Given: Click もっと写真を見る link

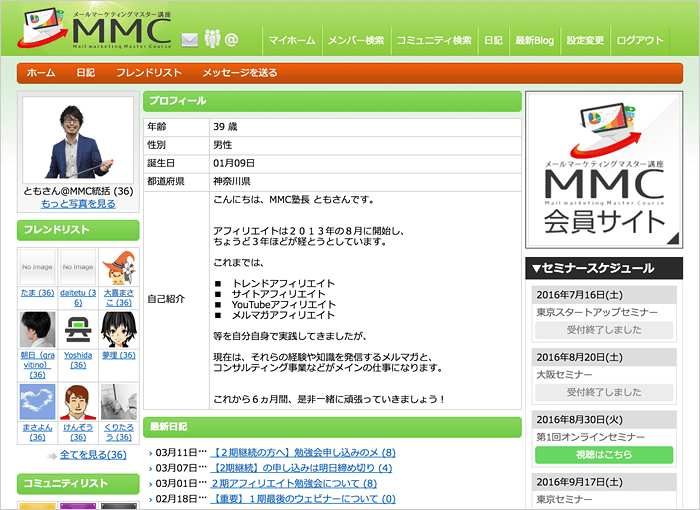Looking at the screenshot, I should pos(78,204).
